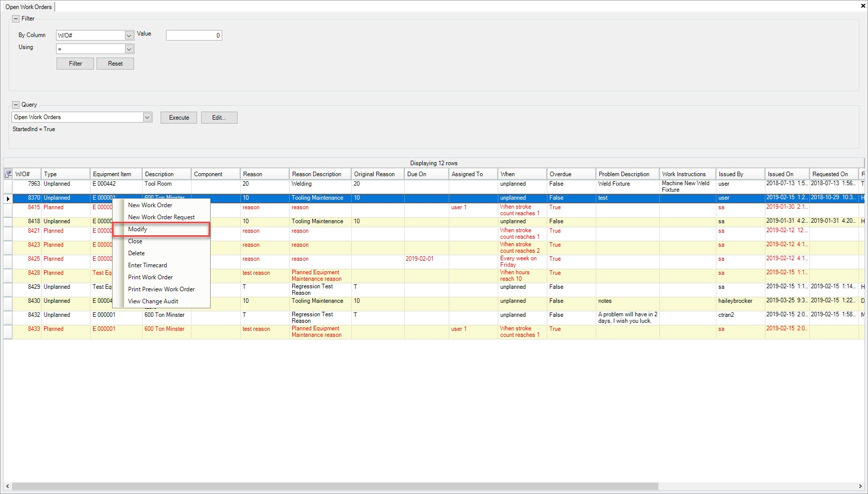Sort by the Description column header
This screenshot has height=494, width=868.
click(x=167, y=174)
